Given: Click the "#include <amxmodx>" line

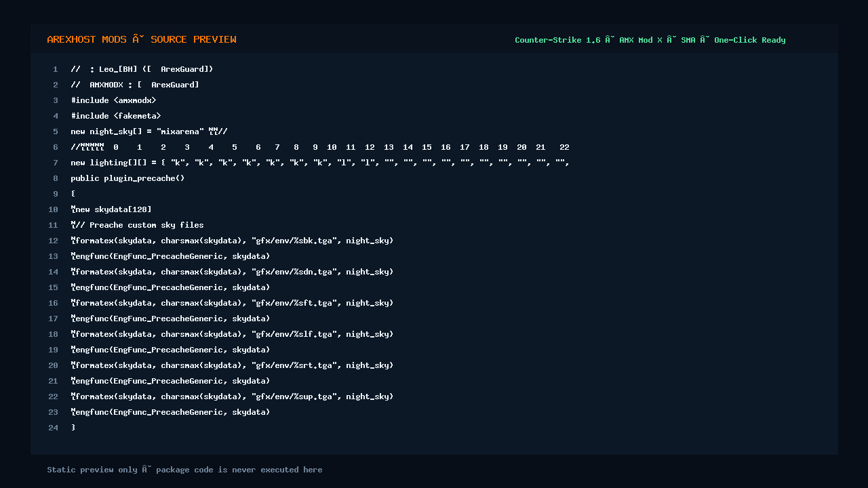Looking at the screenshot, I should [x=113, y=100].
